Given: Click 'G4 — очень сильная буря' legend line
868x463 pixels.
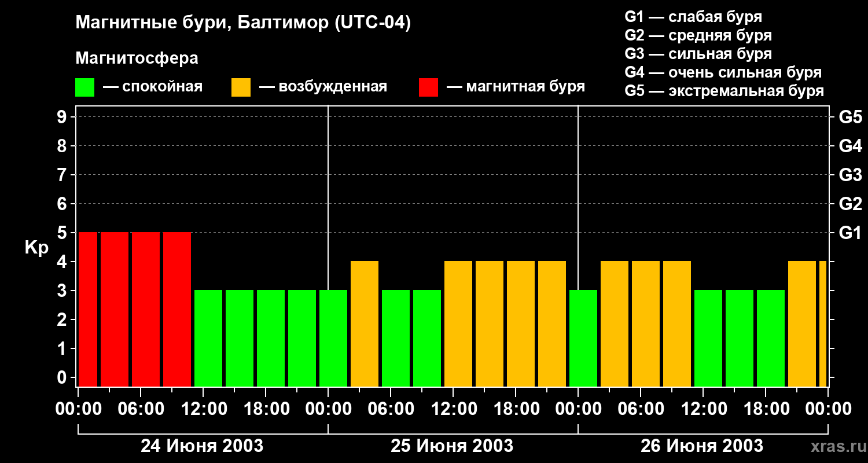Looking at the screenshot, I should (723, 72).
